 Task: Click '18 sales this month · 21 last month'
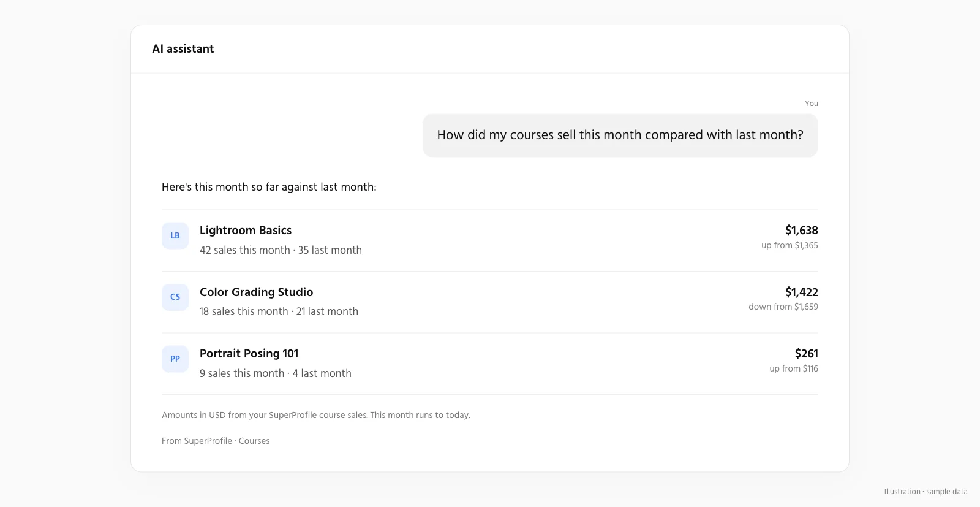point(279,311)
